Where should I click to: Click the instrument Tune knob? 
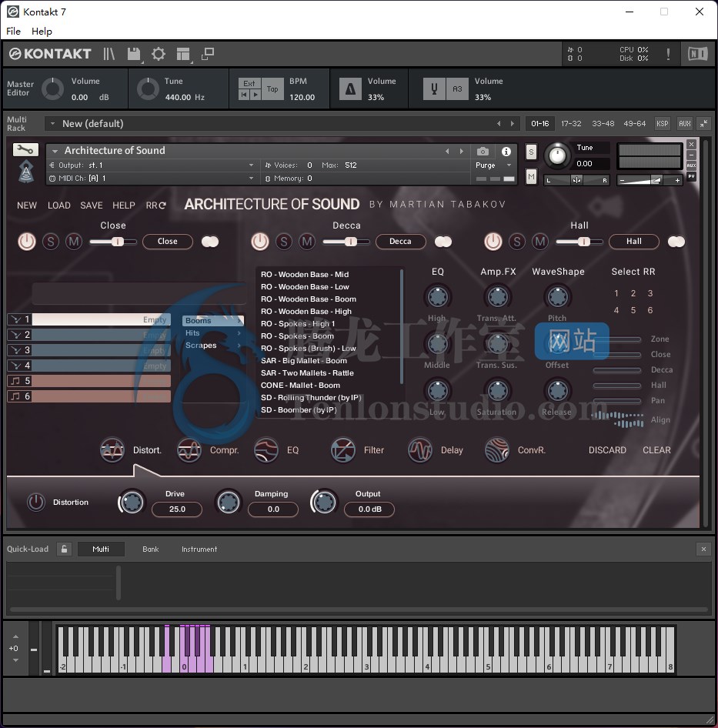click(557, 155)
